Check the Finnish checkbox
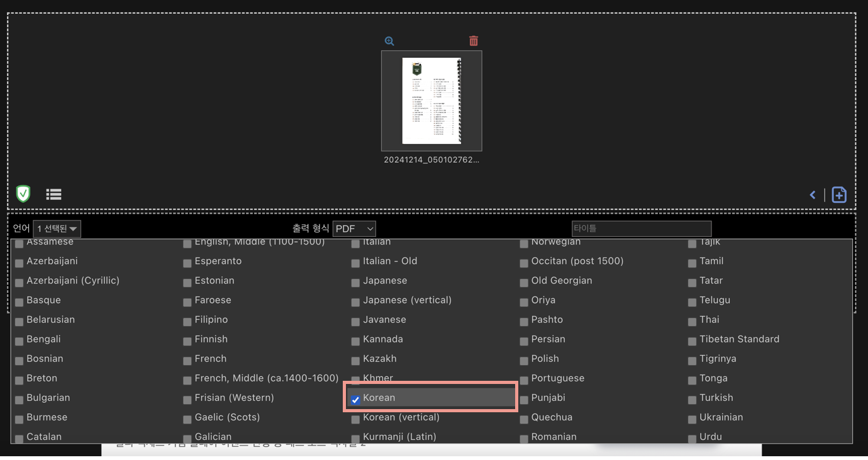 [x=187, y=341]
